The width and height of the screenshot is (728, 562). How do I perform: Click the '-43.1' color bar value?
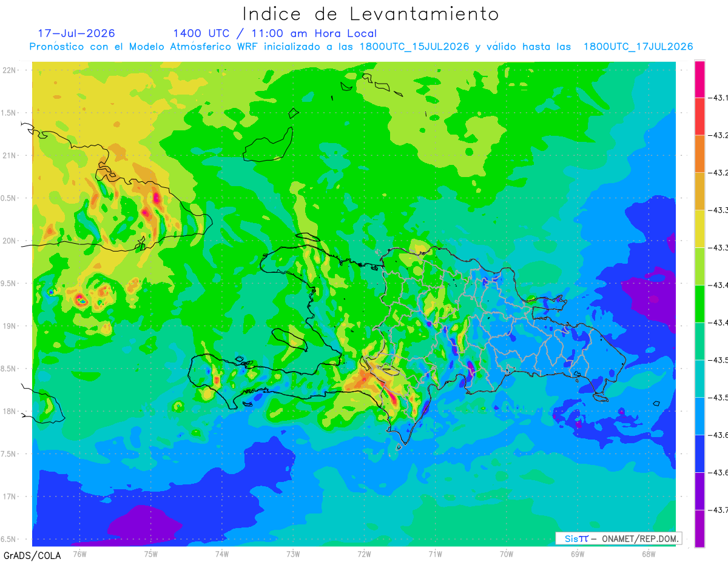pyautogui.click(x=718, y=98)
